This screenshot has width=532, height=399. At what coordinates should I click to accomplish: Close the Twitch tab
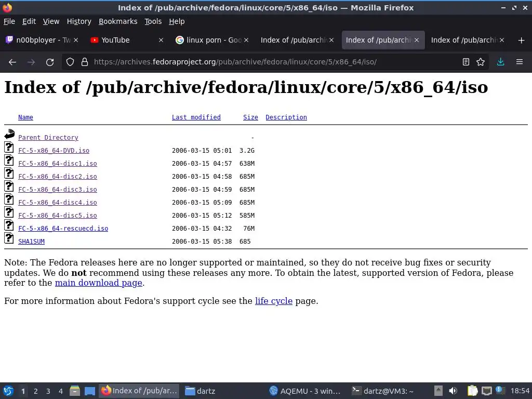pos(76,41)
